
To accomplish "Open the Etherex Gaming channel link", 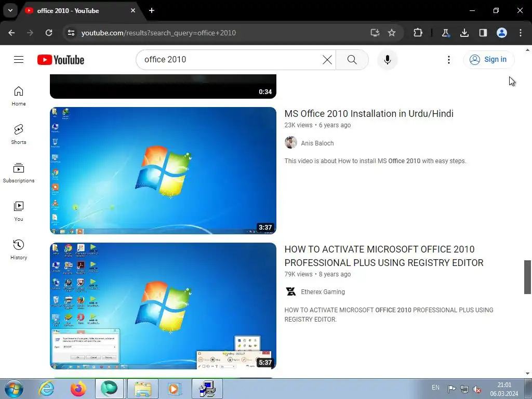I will click(323, 292).
